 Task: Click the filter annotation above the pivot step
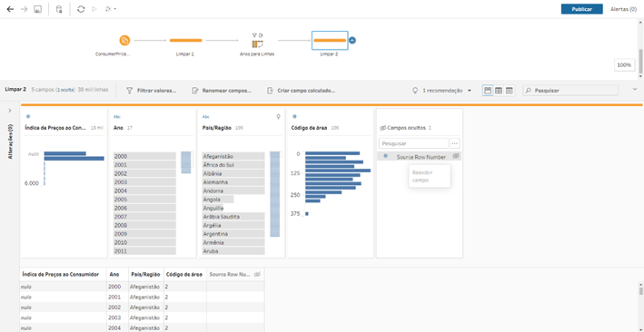coord(254,34)
